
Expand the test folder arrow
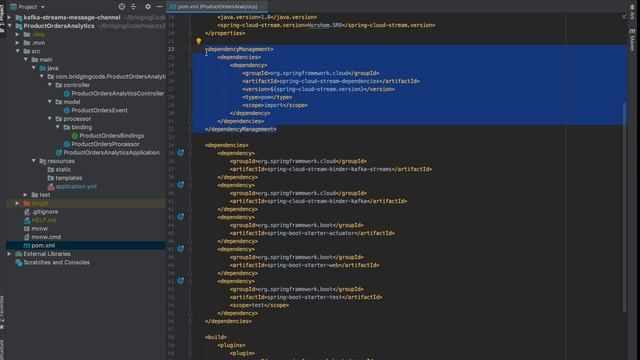25,195
